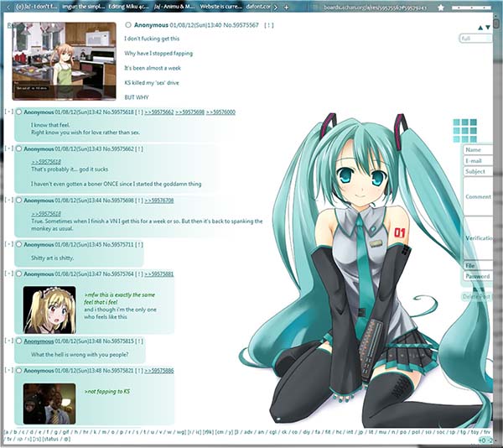Open the /gif/ board link in footer

pos(65,432)
